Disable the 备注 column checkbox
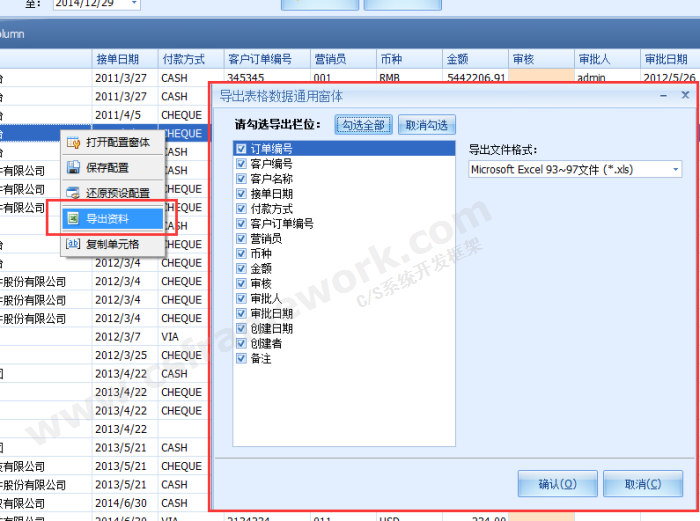This screenshot has width=700, height=521. [x=241, y=358]
